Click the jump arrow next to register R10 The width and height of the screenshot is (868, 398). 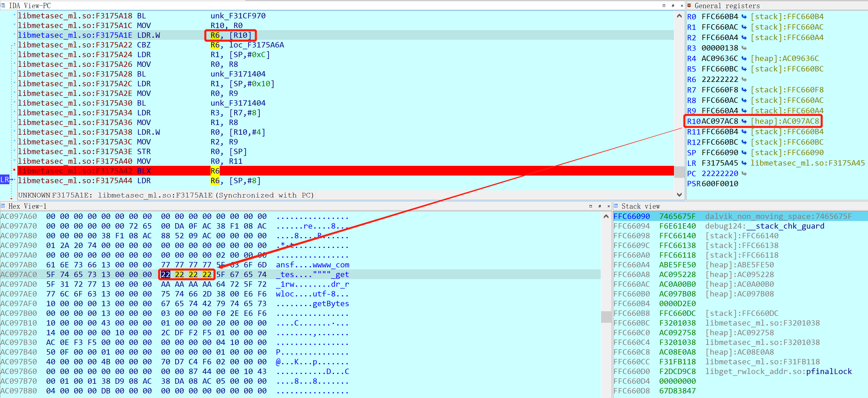[744, 121]
